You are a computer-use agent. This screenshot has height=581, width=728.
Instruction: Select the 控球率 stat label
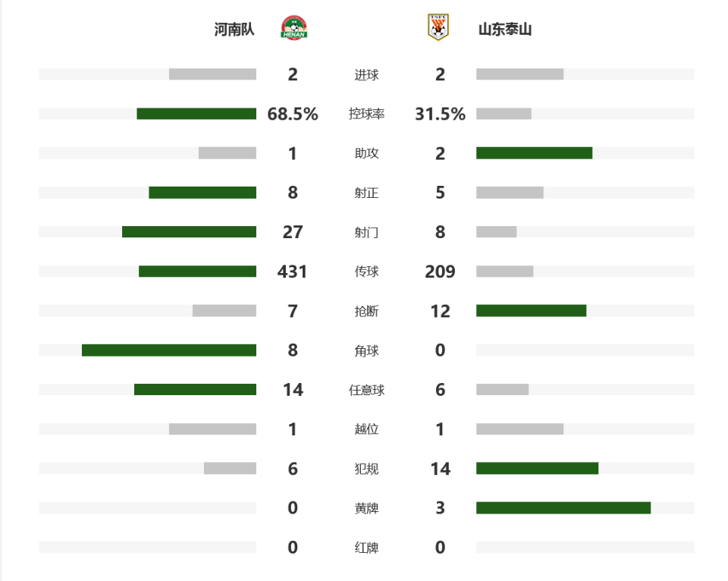coord(366,114)
